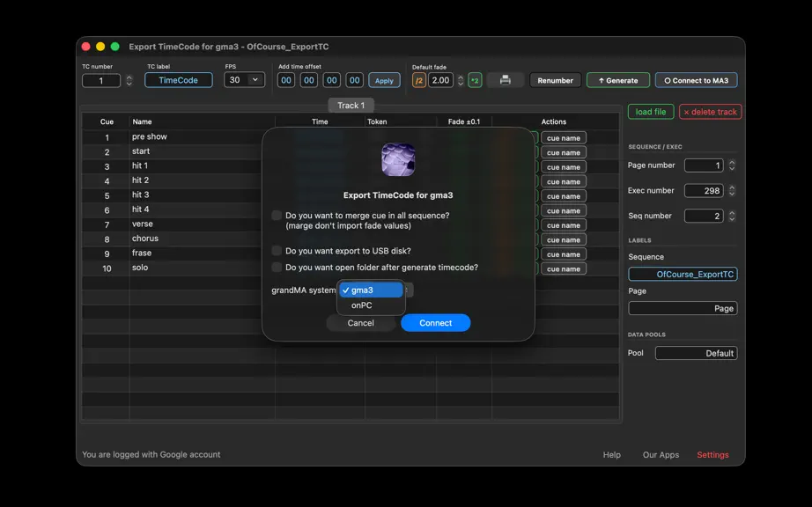
Task: Enable merge cue in all sequence checkbox
Action: point(277,216)
